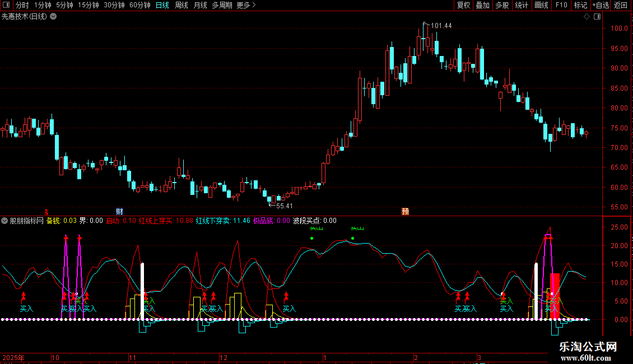Open the 画线 drawing tools
Viewport: 633px width, 364px height.
541,5
